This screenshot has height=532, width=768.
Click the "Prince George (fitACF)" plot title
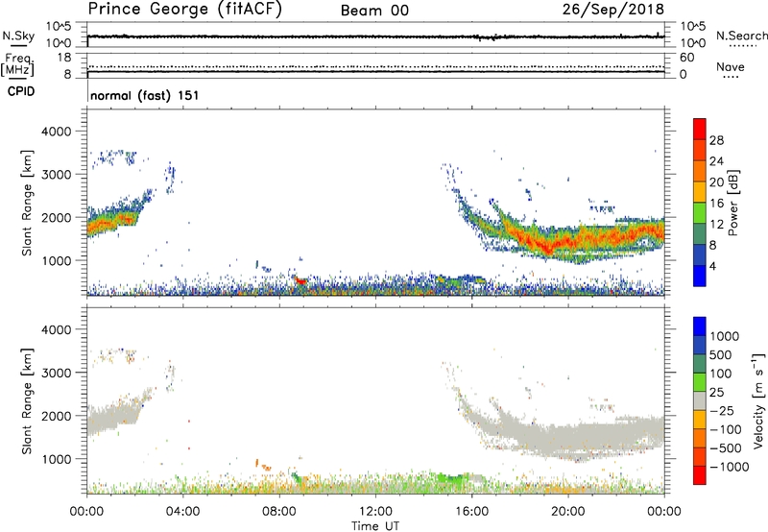[x=184, y=10]
